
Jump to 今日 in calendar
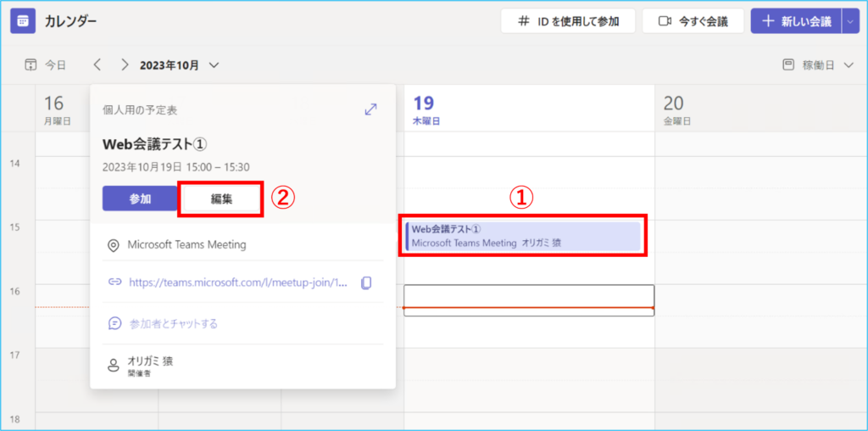pyautogui.click(x=46, y=64)
